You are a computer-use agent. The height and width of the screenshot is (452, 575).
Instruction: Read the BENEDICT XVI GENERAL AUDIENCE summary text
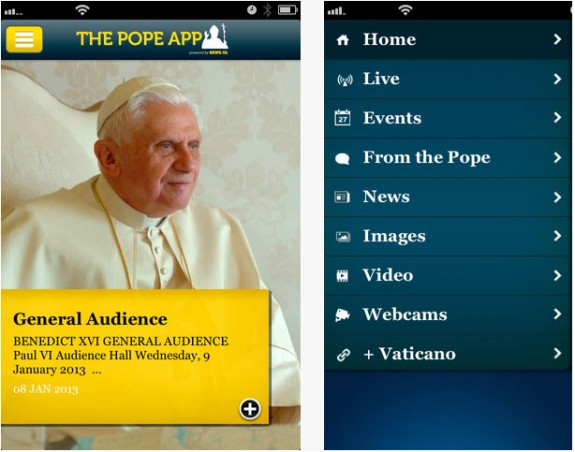121,355
